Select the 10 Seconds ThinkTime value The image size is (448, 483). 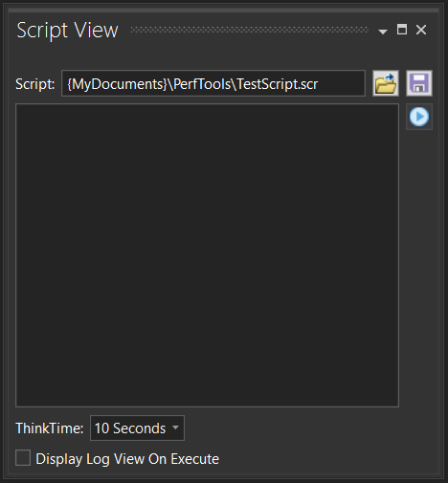click(130, 428)
